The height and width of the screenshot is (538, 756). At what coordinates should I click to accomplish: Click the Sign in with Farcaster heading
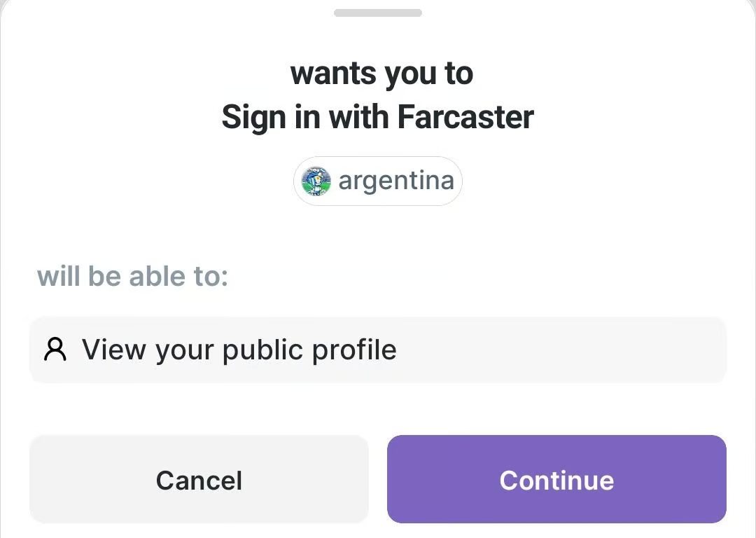point(378,117)
